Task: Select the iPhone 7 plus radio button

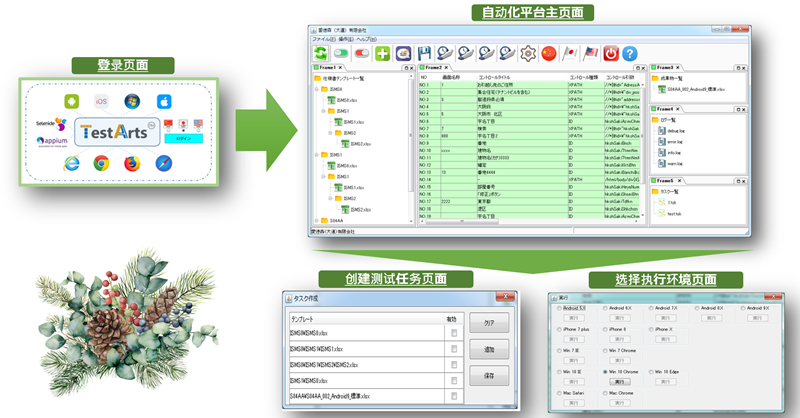Action: coord(558,328)
